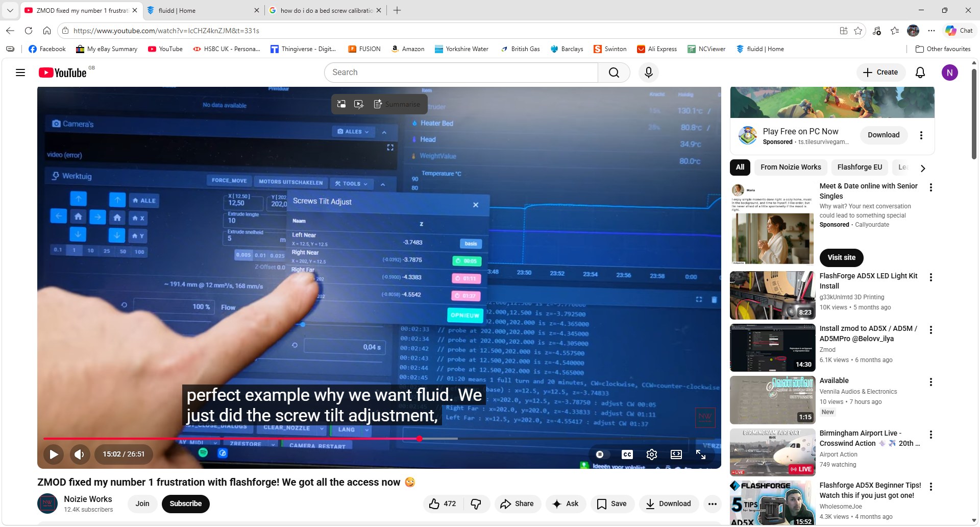This screenshot has width=980, height=527.
Task: Subscribe to Noizie Works
Action: pyautogui.click(x=186, y=504)
